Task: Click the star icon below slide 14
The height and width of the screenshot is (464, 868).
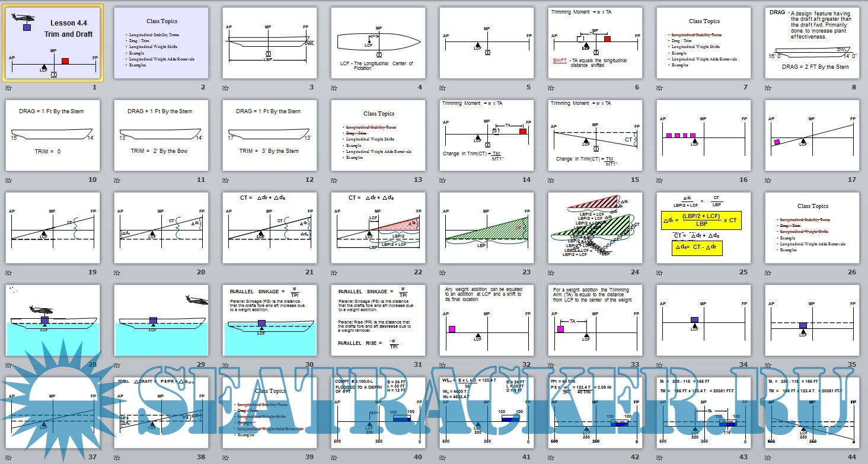Action: (x=443, y=180)
